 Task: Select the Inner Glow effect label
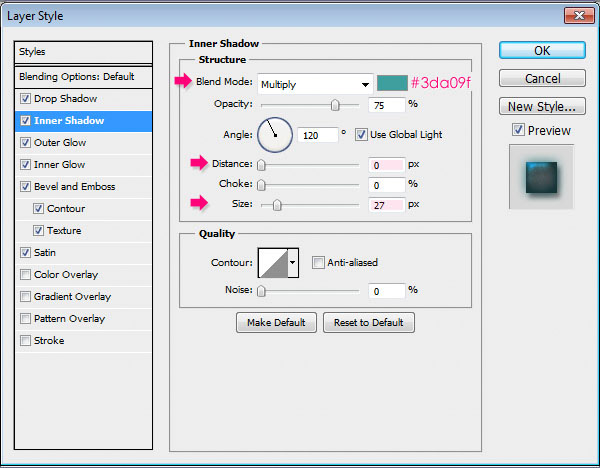pos(59,165)
